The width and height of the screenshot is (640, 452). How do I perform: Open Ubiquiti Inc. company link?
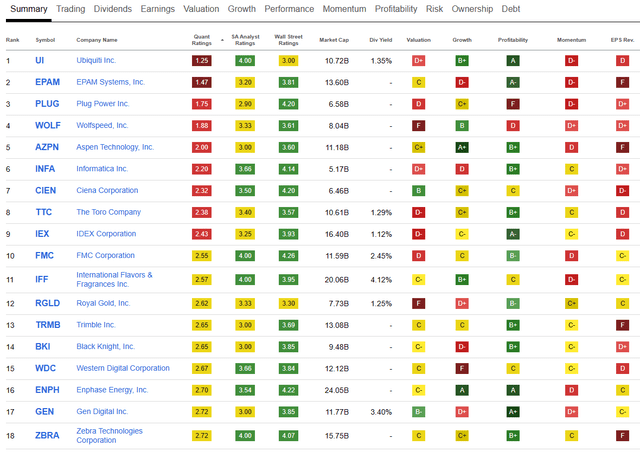click(x=96, y=60)
